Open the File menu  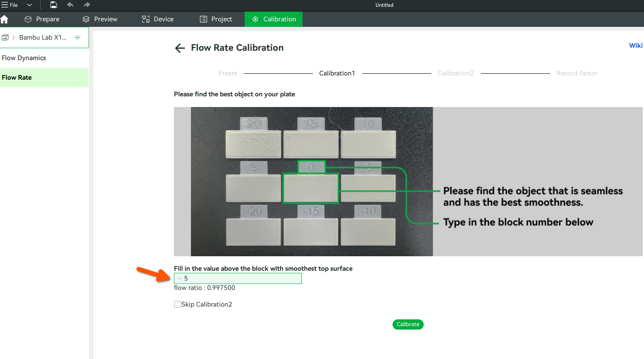coord(9,5)
